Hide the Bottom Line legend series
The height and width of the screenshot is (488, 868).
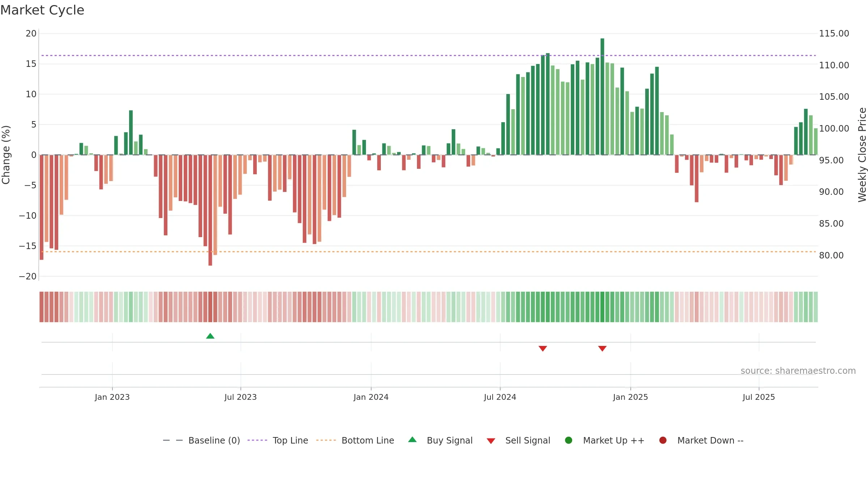click(x=355, y=440)
